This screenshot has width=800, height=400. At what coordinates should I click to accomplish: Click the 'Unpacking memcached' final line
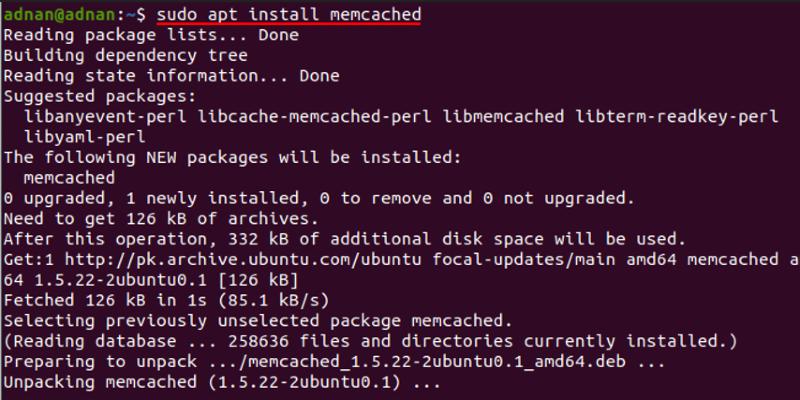point(222,382)
